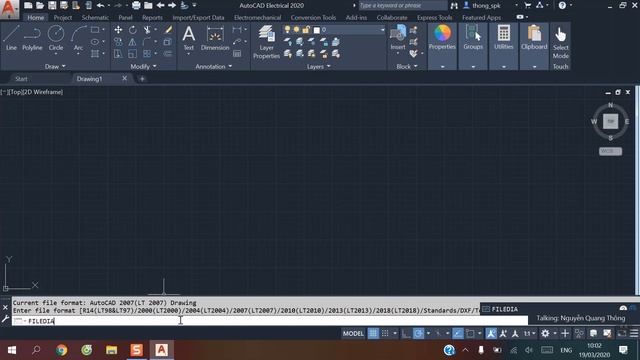This screenshot has height=360, width=640.
Task: Open the Project ribbon tab
Action: coord(62,18)
